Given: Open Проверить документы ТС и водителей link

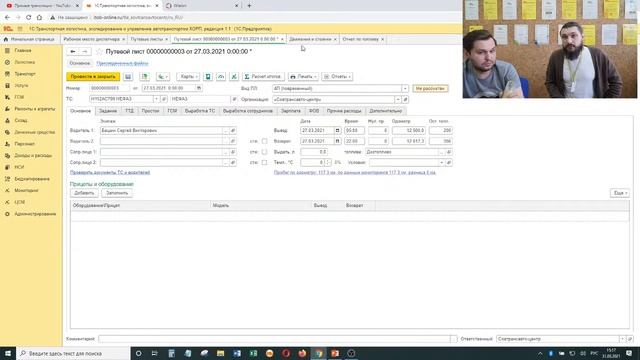Looking at the screenshot, I should coord(110,173).
